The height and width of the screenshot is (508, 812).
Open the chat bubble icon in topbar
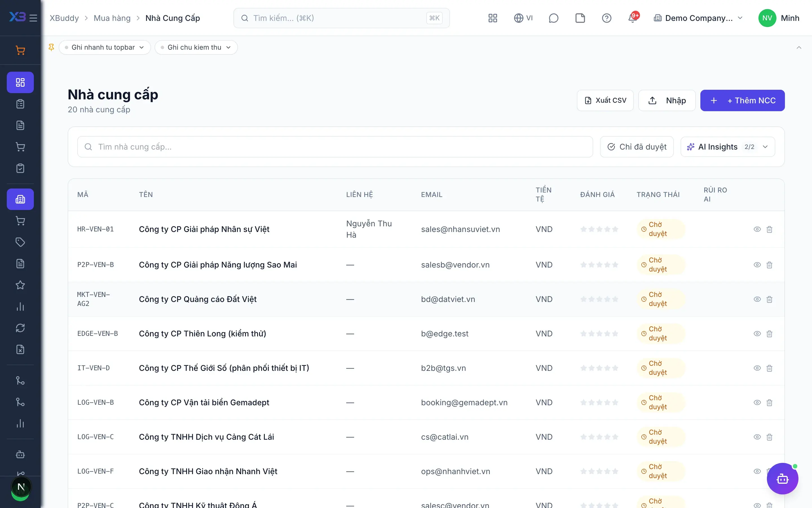(553, 18)
